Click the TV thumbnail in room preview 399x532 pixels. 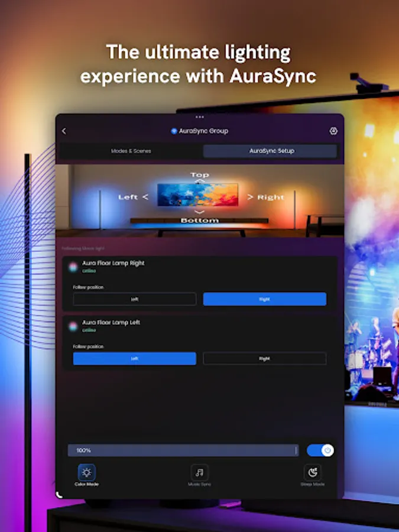coord(198,194)
